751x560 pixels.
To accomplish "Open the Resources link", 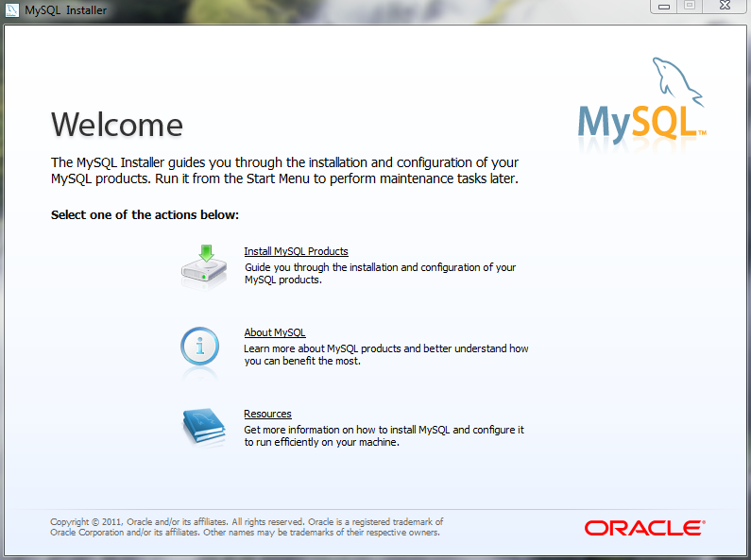I will pos(267,414).
